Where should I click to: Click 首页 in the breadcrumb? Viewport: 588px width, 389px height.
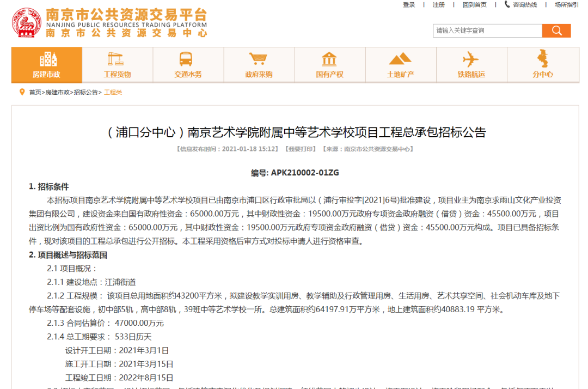35,92
